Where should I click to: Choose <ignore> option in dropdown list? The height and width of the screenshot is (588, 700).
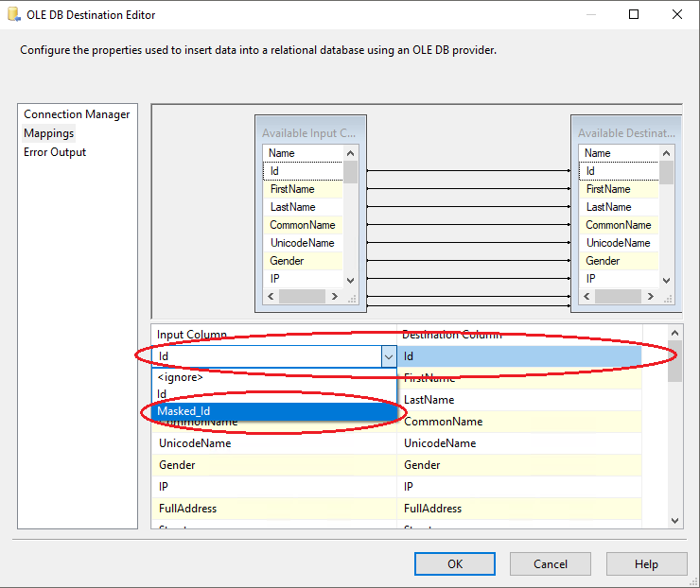pos(180,377)
